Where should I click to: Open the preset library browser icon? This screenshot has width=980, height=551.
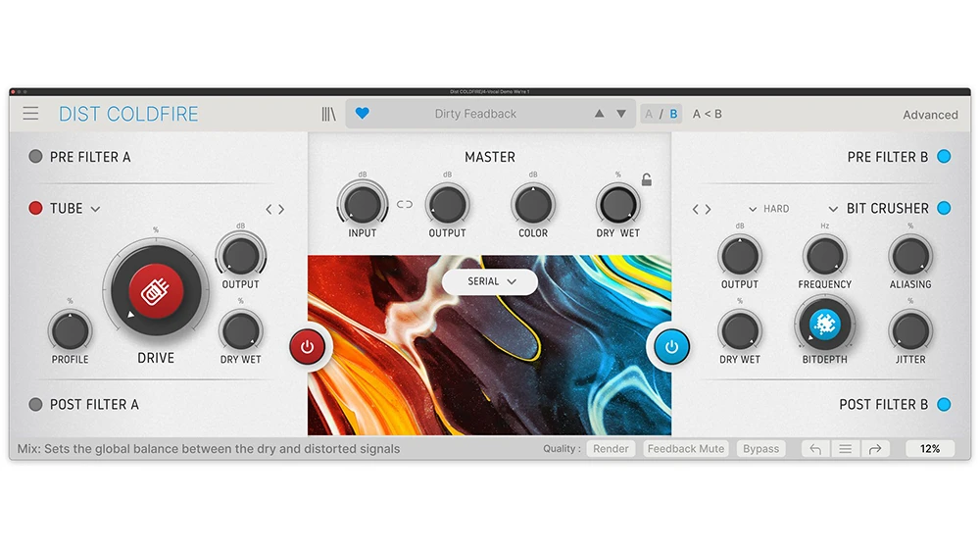328,114
